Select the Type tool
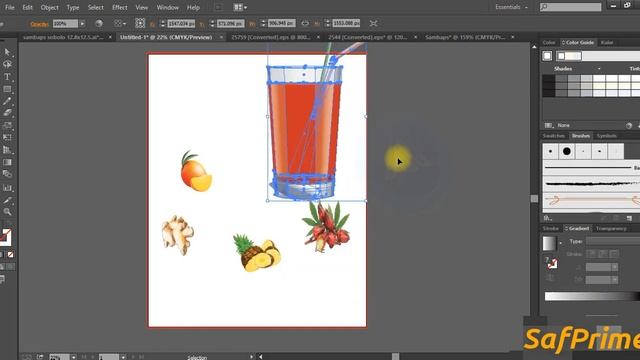The width and height of the screenshot is (640, 360). [7, 77]
